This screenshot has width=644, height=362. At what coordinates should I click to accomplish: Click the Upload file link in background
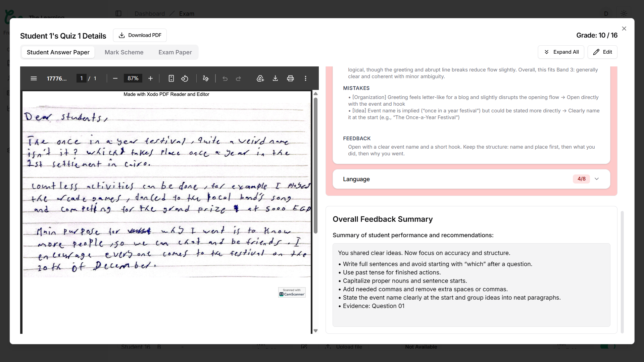pyautogui.click(x=349, y=347)
